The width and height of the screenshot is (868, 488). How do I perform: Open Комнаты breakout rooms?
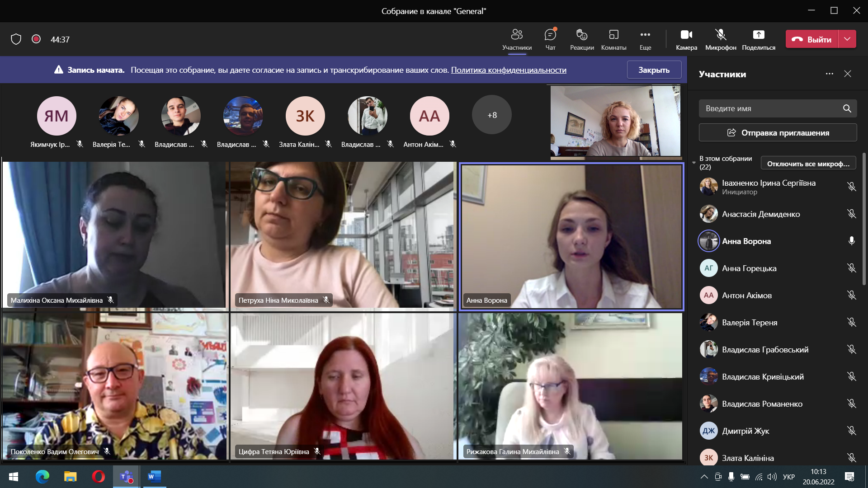pyautogui.click(x=613, y=39)
